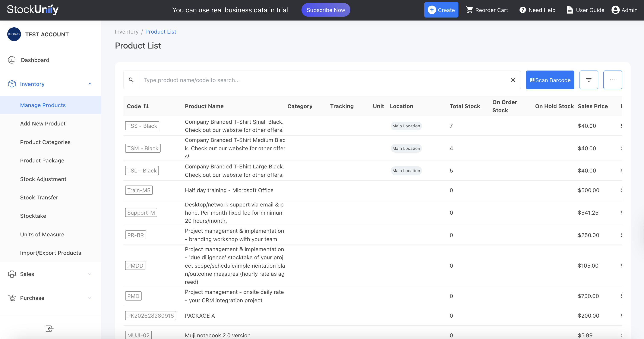Click the Need Help icon
The image size is (644, 339).
523,10
